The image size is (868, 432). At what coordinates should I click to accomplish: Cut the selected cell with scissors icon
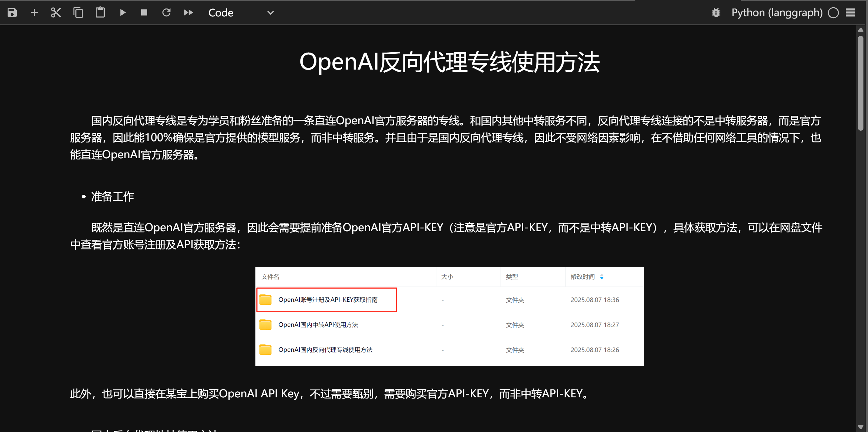(x=56, y=13)
